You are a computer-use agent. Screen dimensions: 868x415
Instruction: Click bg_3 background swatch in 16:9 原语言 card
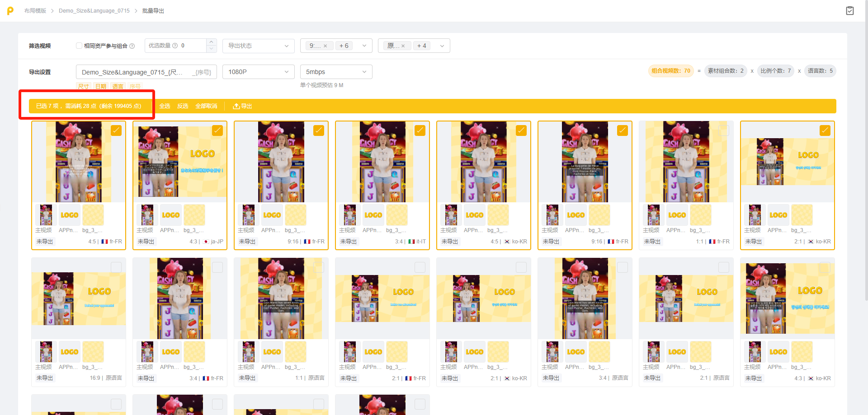(x=93, y=352)
